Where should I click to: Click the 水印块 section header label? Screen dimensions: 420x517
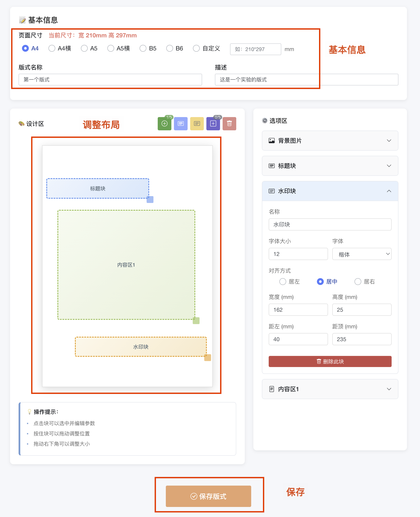click(x=287, y=191)
